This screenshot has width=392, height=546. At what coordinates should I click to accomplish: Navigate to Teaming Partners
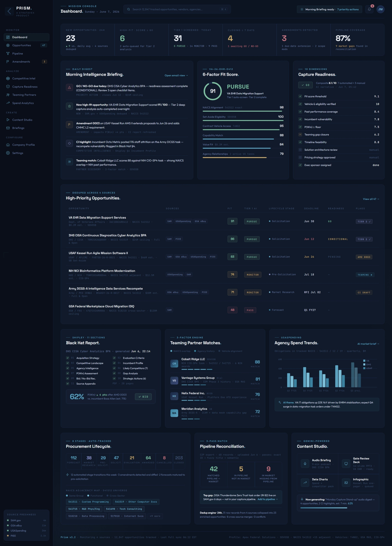[x=26, y=95]
